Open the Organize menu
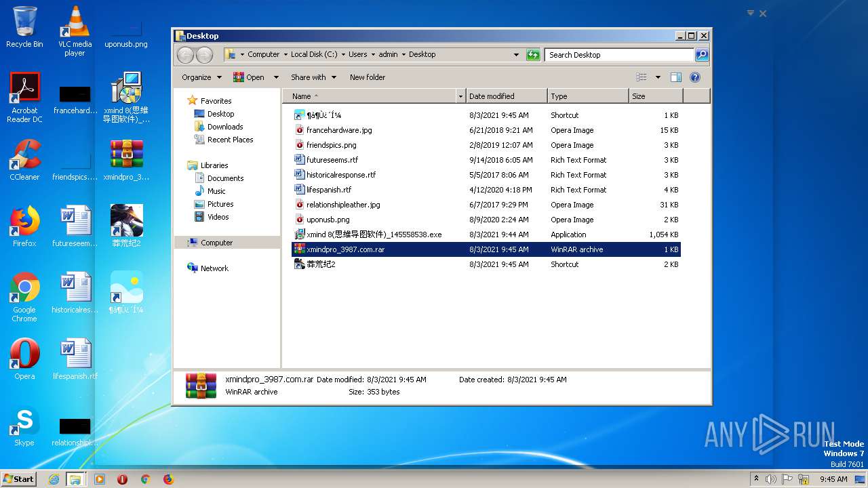The height and width of the screenshot is (488, 868). coord(202,77)
